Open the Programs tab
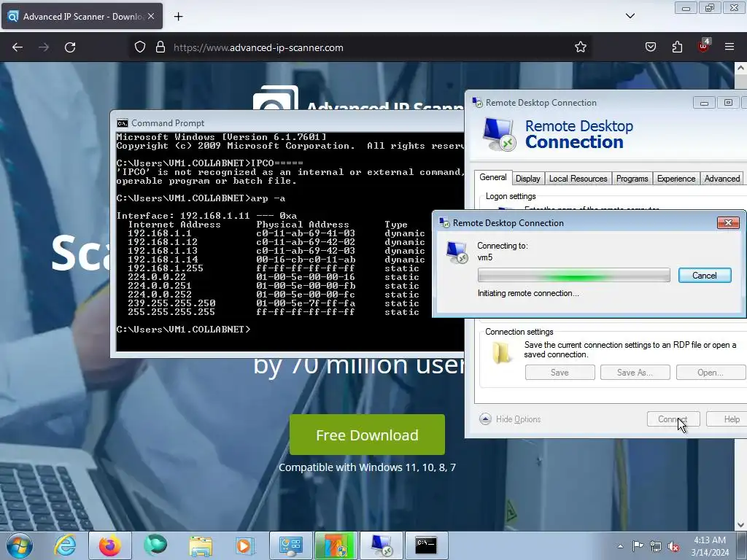Screen dimensions: 747x560 [x=632, y=179]
